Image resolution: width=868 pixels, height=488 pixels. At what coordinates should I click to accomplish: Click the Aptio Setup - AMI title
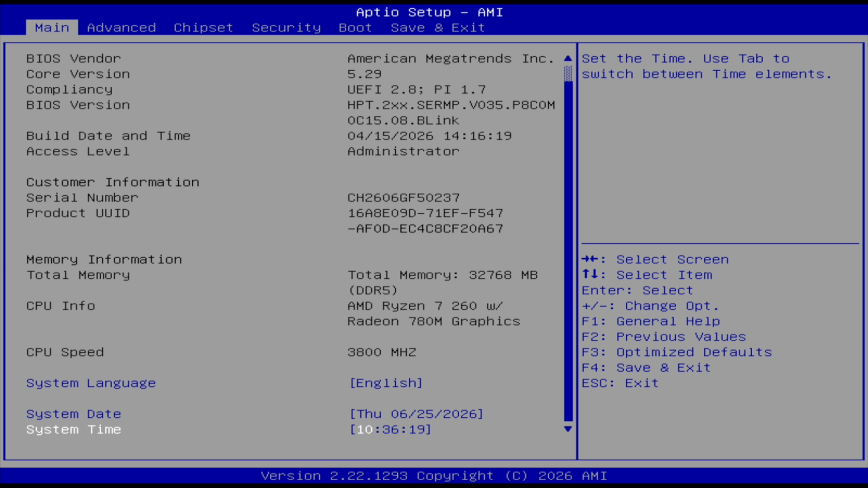[x=429, y=12]
